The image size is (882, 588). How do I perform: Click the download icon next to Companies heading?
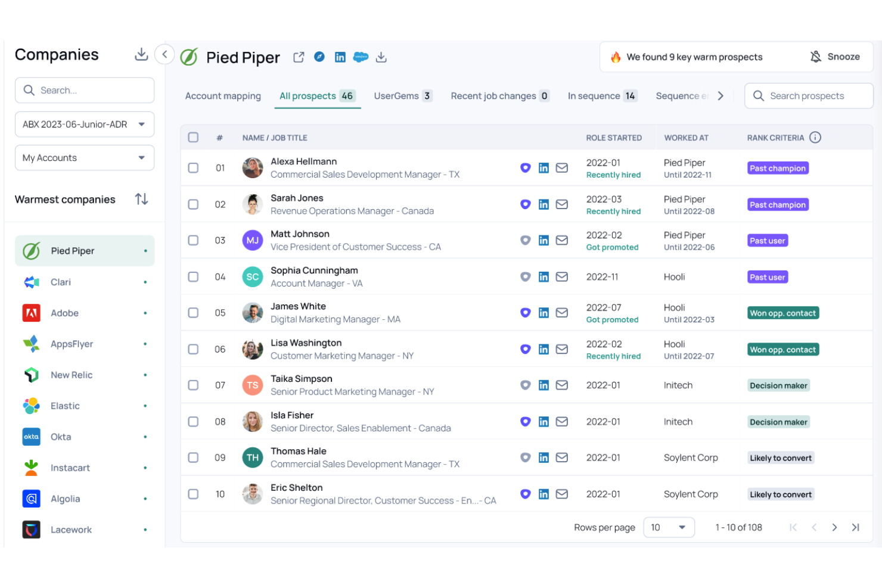(x=142, y=54)
